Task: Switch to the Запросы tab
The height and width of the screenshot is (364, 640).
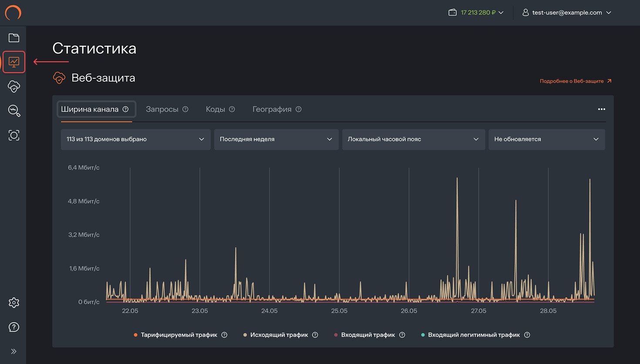Action: pos(162,109)
